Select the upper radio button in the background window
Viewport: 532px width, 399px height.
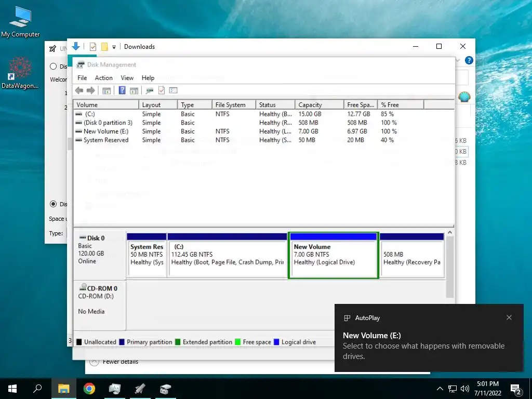pos(54,66)
